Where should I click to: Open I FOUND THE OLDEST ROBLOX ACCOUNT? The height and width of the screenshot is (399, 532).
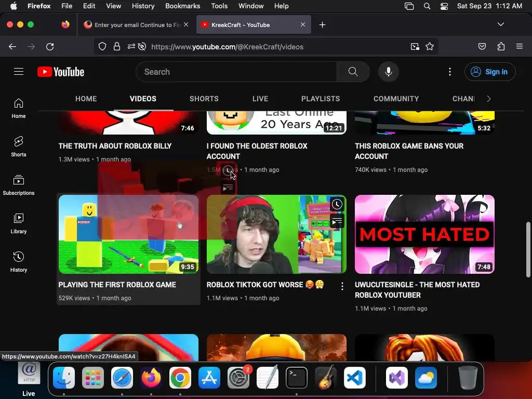(x=257, y=151)
